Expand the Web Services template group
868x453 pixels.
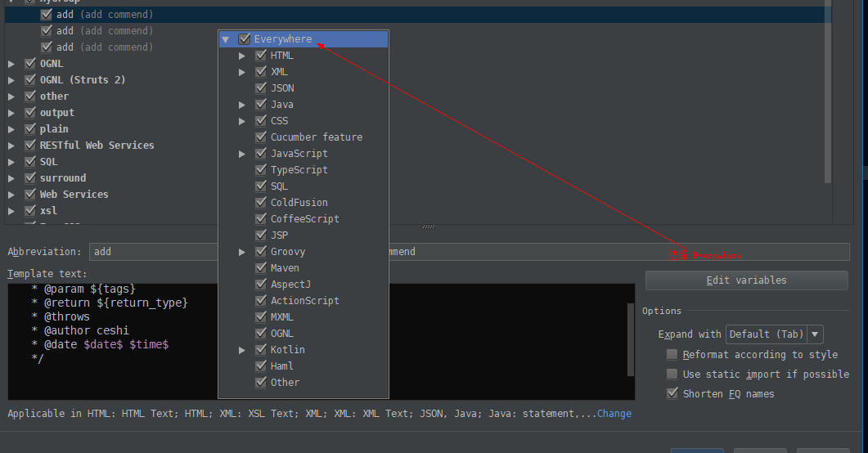(11, 195)
